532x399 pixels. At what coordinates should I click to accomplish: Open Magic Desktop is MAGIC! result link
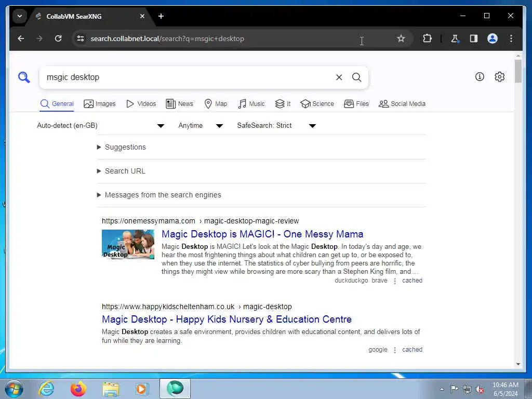click(262, 234)
